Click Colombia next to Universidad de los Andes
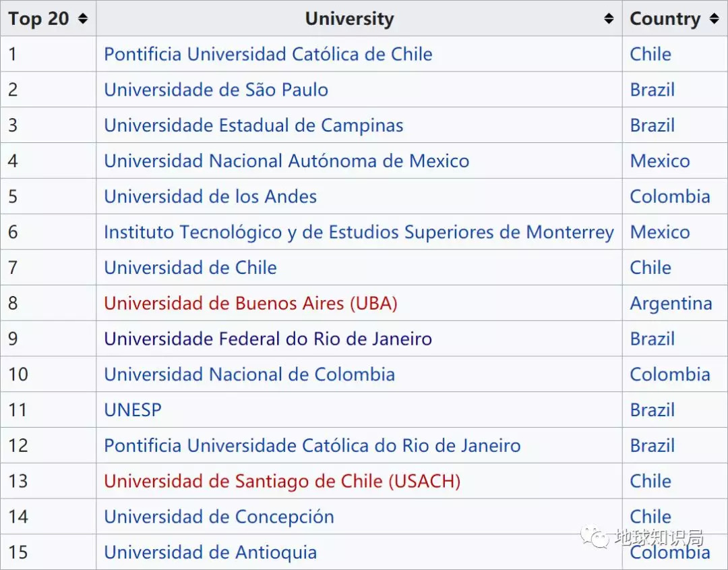The width and height of the screenshot is (728, 570). (x=670, y=197)
